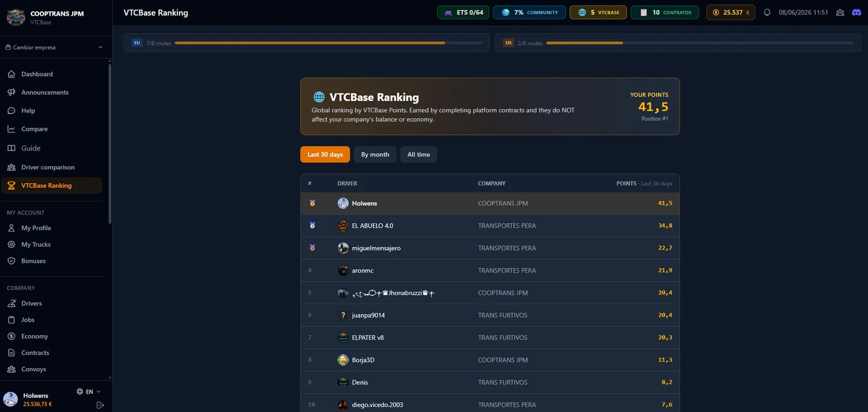Click TRANSPORTES PERA in aronmc row

pyautogui.click(x=507, y=270)
